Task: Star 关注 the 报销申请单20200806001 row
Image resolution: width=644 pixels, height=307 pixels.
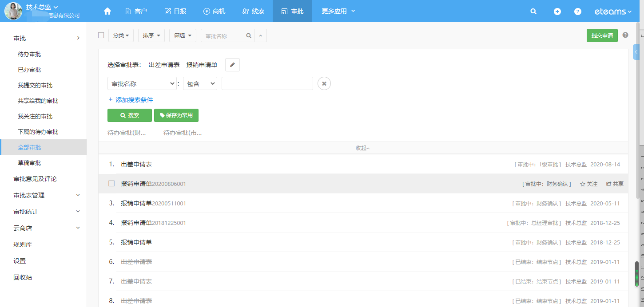Action: point(588,184)
